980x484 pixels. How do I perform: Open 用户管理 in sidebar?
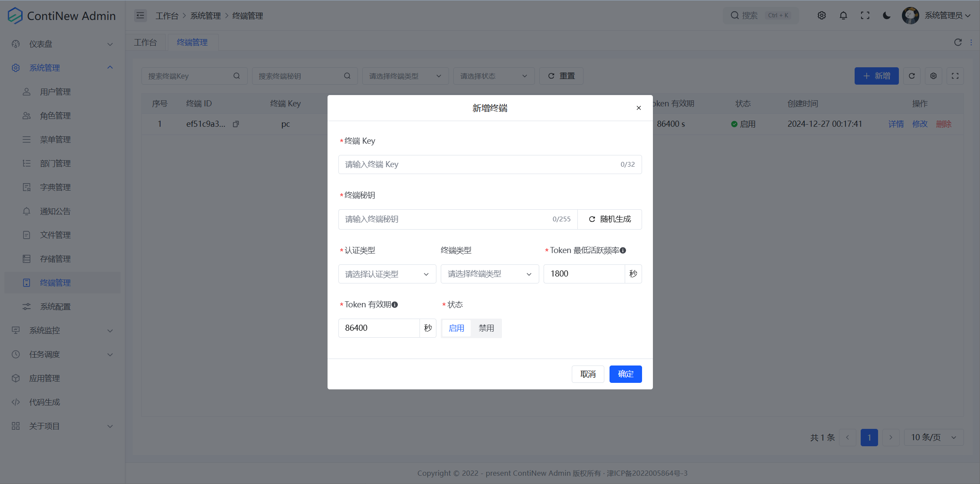pyautogui.click(x=62, y=92)
